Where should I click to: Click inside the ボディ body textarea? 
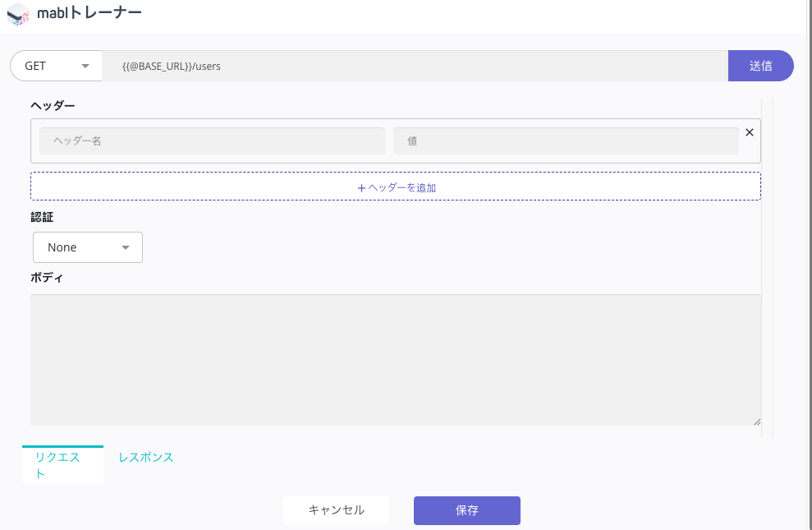(396, 357)
